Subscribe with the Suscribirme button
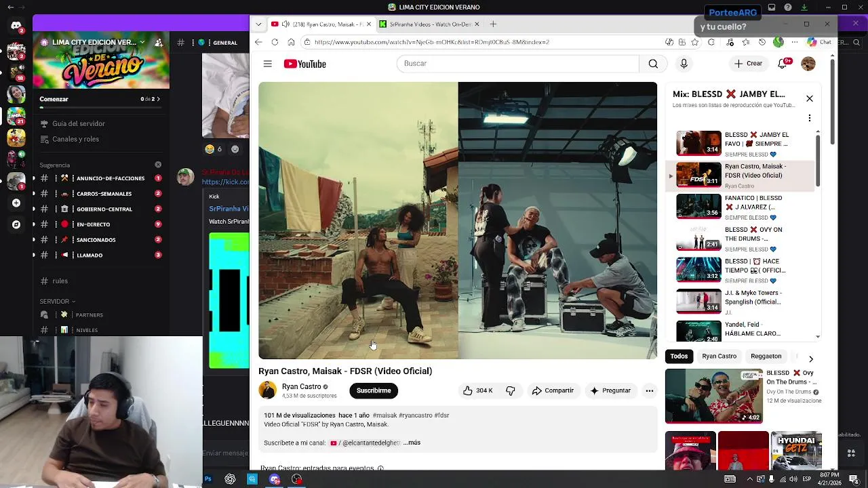The height and width of the screenshot is (488, 868). point(374,391)
